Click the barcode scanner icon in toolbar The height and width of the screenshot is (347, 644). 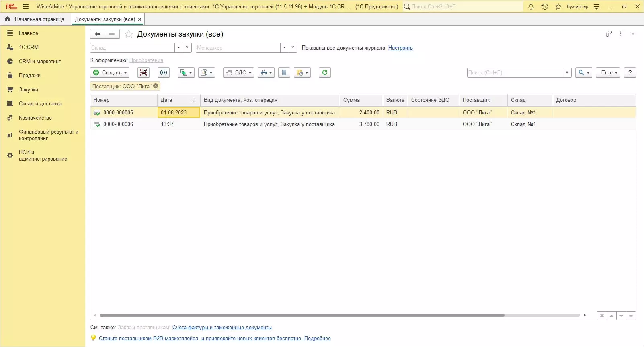tap(144, 72)
